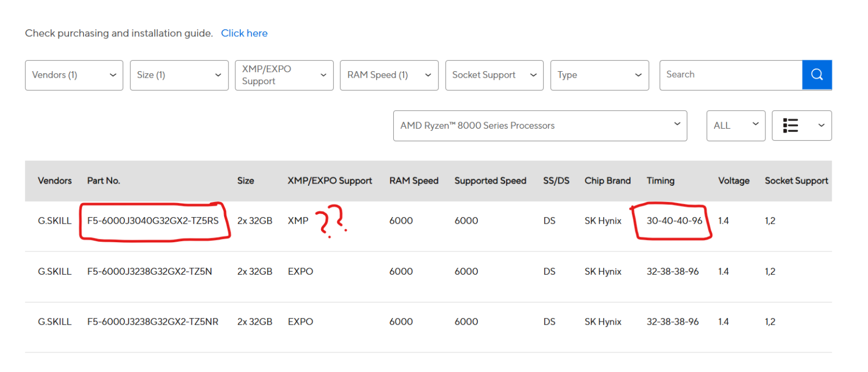Click the SS/DS column header

point(557,181)
